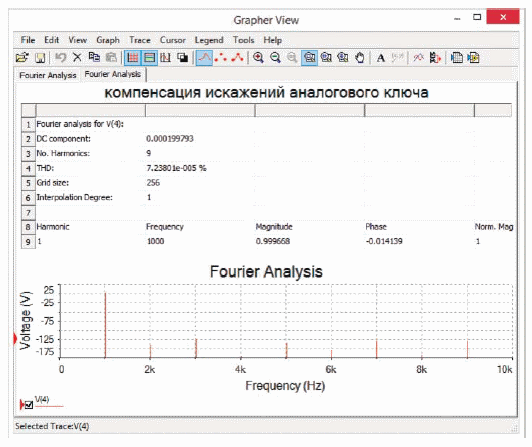Screen dimensions: 532x447
Task: Open the Cursor menu
Action: tap(173, 40)
